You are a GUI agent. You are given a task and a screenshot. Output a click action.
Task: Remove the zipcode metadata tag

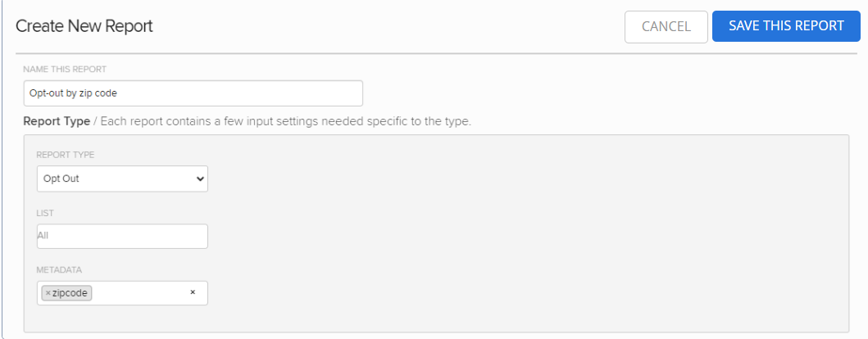click(x=48, y=293)
